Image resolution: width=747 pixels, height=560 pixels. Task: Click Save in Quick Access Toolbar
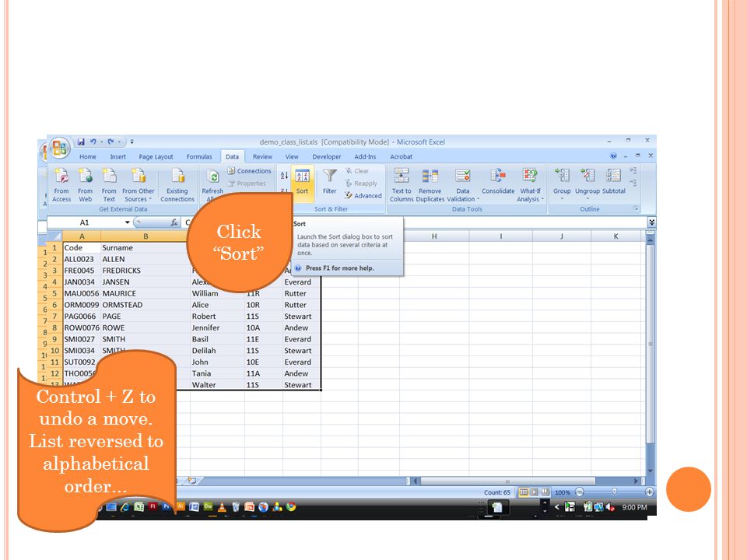81,142
